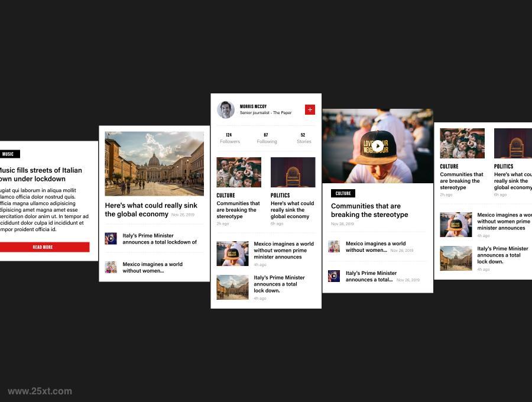
Task: Open Morris McCoy's profile avatar
Action: pos(226,109)
